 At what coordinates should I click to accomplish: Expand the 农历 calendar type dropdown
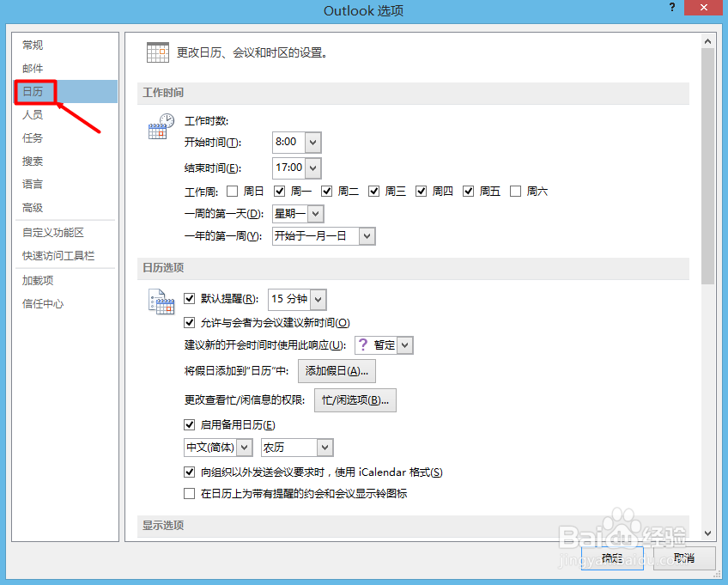coord(325,448)
